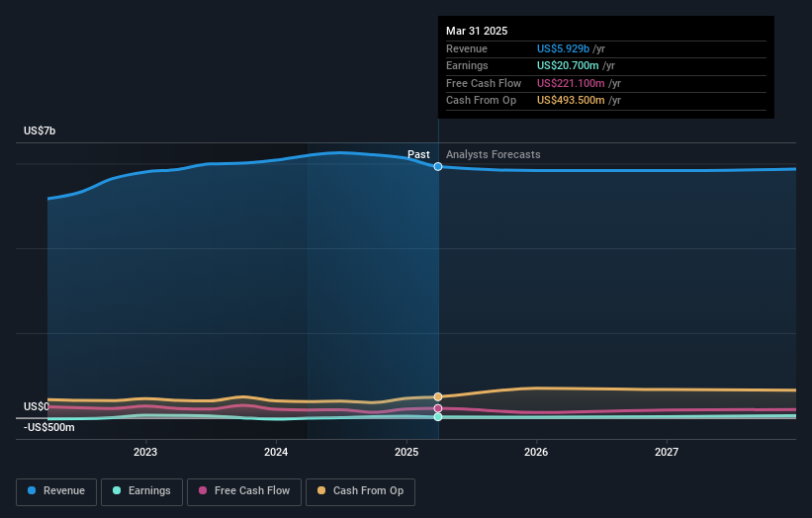Click the 'Past' label on the chart

point(418,154)
